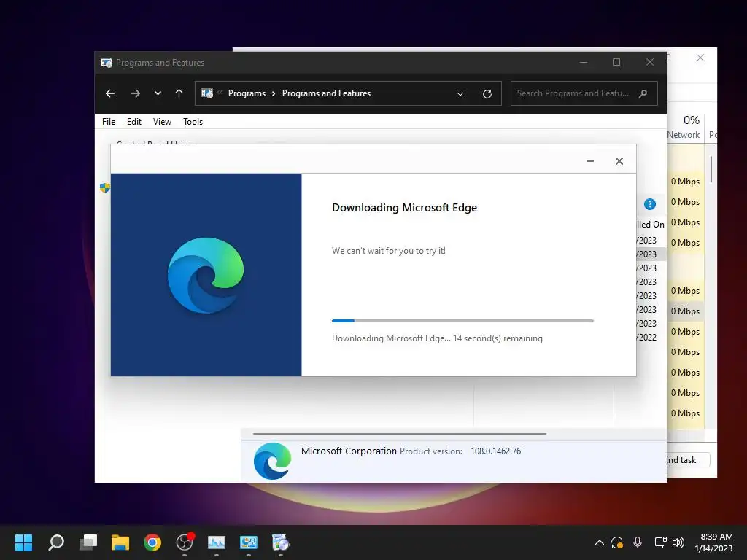Open OBS Studio from the taskbar
The width and height of the screenshot is (747, 560).
pos(185,542)
